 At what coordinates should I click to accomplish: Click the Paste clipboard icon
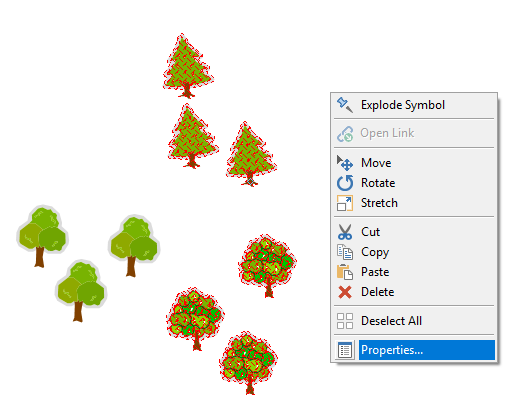click(345, 272)
